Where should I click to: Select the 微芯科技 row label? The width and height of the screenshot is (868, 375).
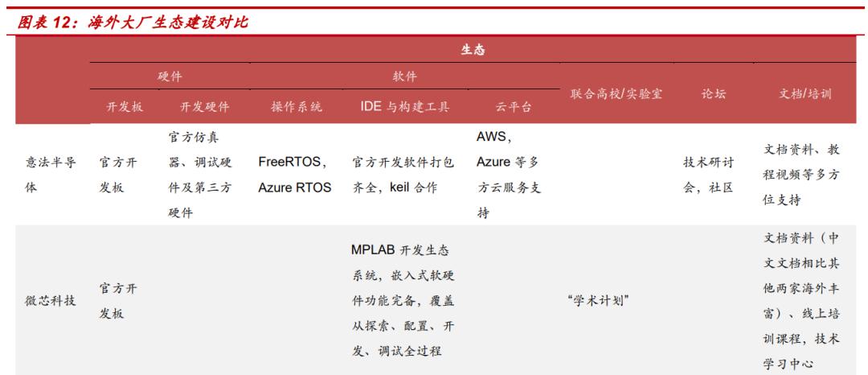tap(51, 301)
